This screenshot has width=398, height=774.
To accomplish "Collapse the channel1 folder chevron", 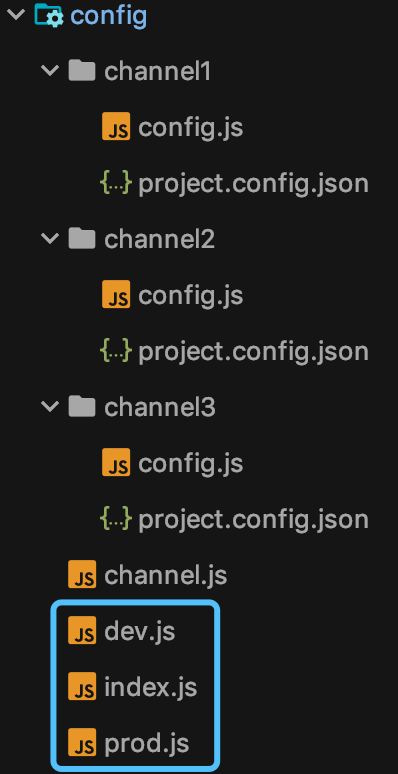I will [50, 71].
